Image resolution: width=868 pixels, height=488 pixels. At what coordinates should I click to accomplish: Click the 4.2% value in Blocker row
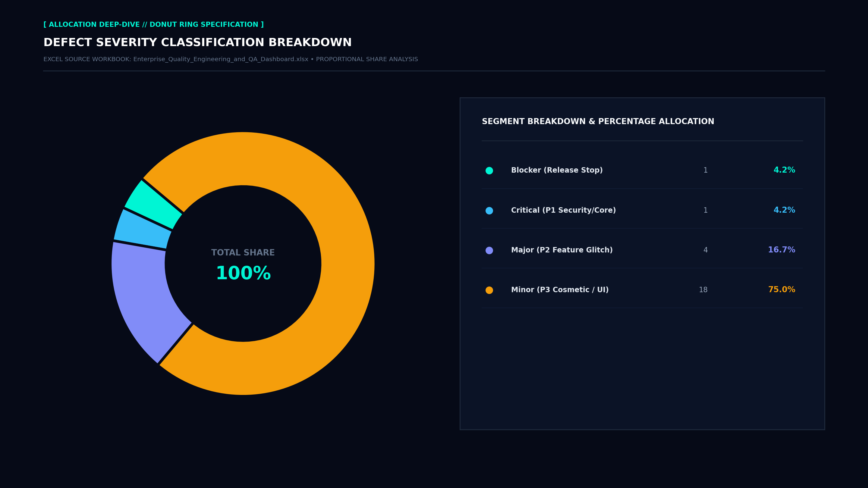click(x=784, y=170)
